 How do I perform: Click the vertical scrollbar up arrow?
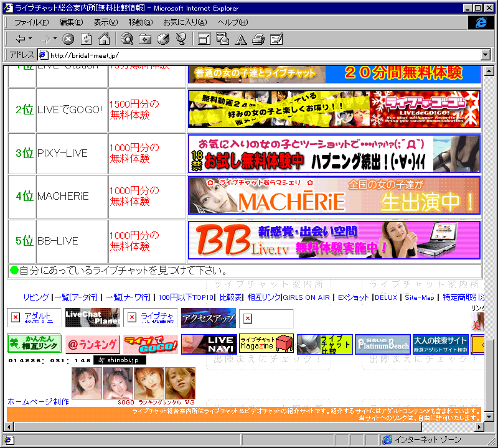(489, 71)
